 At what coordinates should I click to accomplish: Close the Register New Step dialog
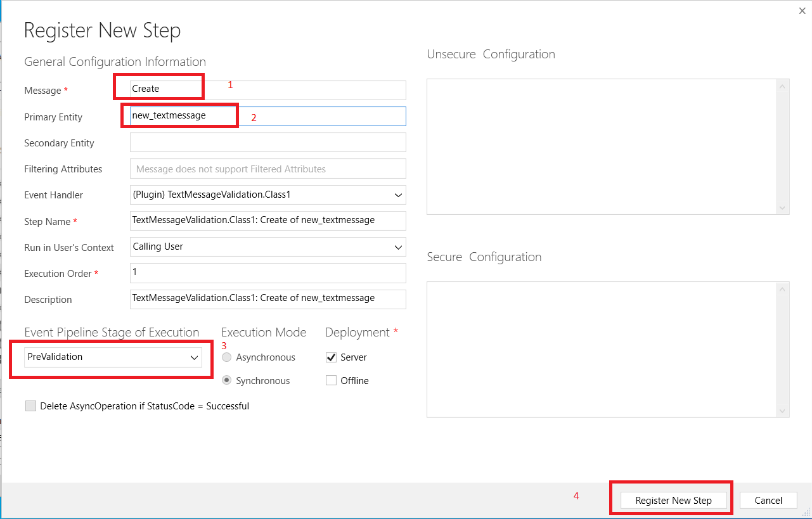(x=803, y=10)
